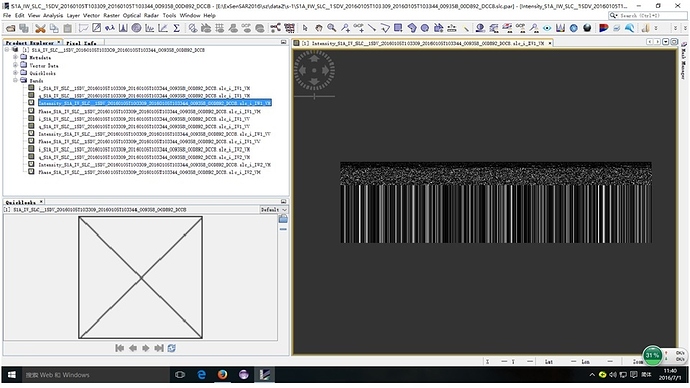The width and height of the screenshot is (690, 388).
Task: Open the Mask Manager side tab
Action: pyautogui.click(x=684, y=62)
